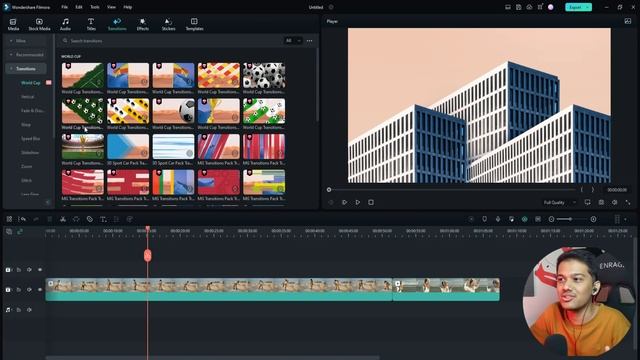This screenshot has height=360, width=640.
Task: Click the add track icon beside ruler
Action: [x=9, y=231]
